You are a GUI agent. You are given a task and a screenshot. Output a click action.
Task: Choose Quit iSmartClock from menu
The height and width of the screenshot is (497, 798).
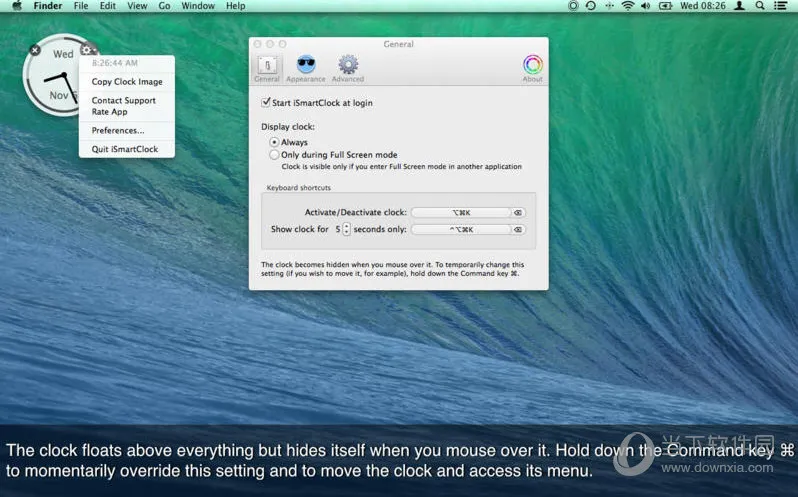(127, 149)
